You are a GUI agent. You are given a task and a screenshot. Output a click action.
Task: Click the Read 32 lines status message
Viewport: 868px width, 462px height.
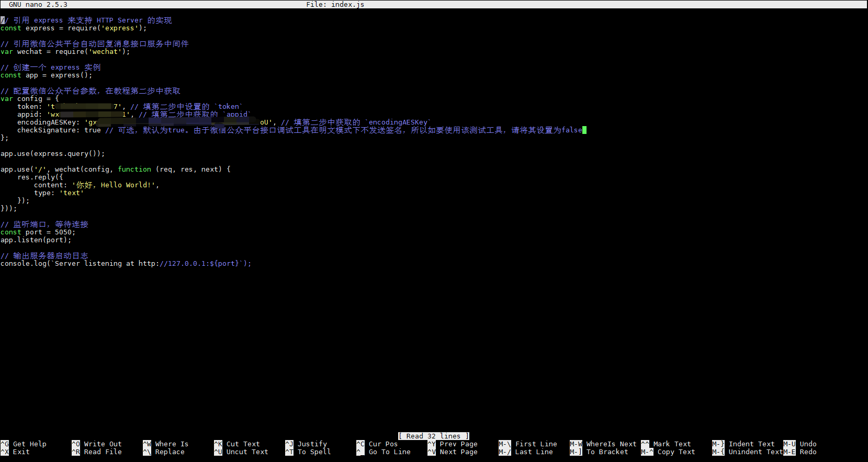(434, 436)
